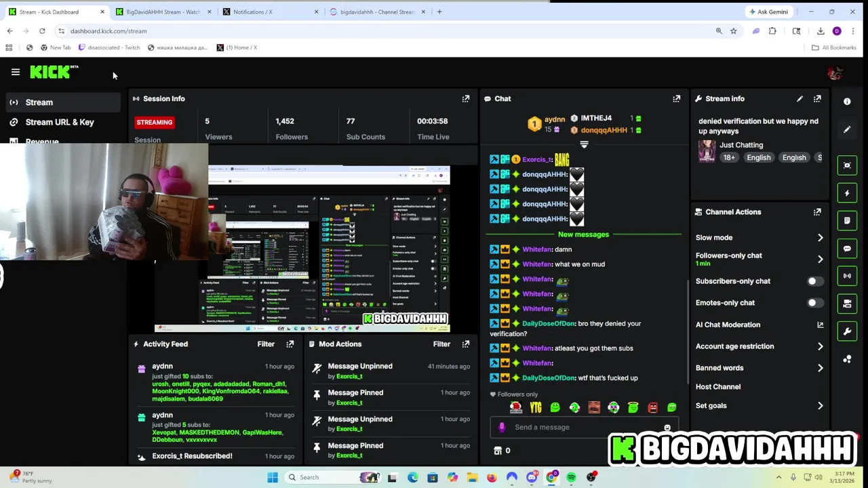Bookmark this page with star icon
This screenshot has height=488, width=868.
point(733,31)
